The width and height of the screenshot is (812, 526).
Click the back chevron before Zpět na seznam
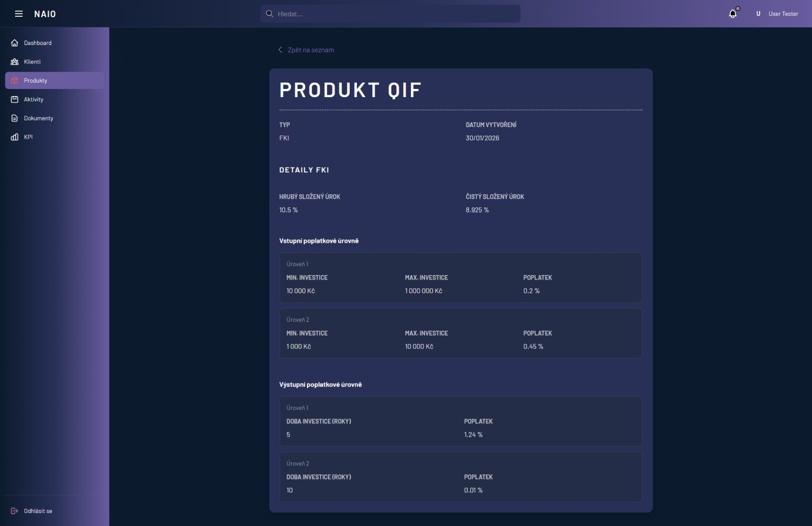[x=280, y=50]
